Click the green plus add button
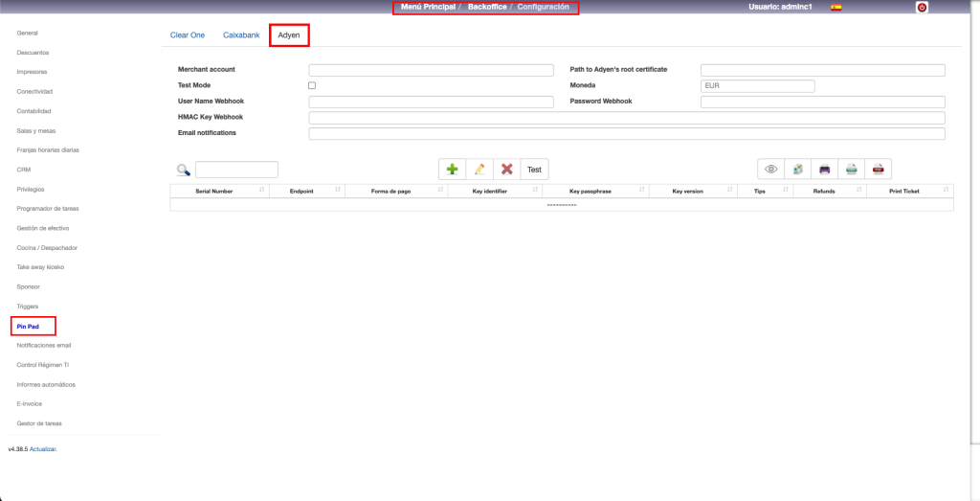980x501 pixels. pyautogui.click(x=452, y=170)
